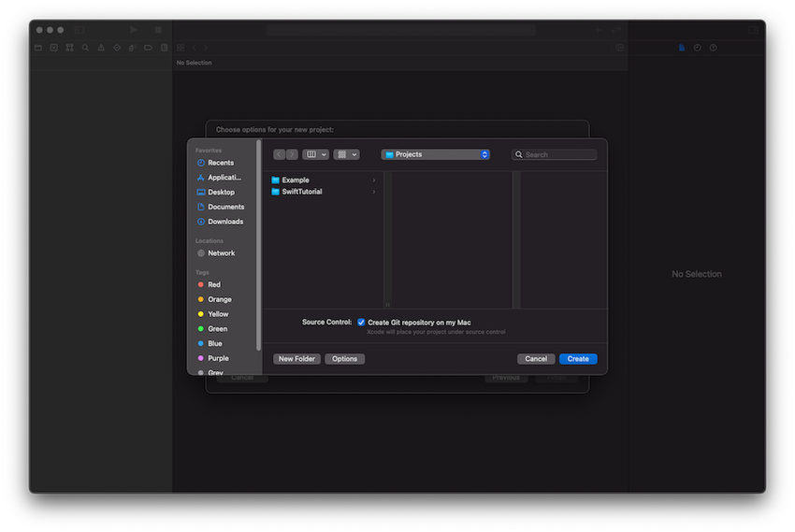Cancel the save dialog
Image resolution: width=795 pixels, height=532 pixels.
(536, 359)
